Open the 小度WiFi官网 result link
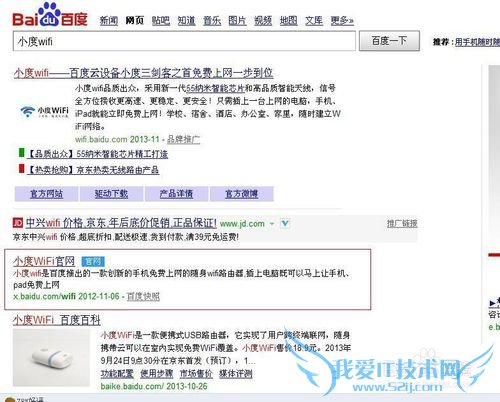The width and height of the screenshot is (500, 402). [x=44, y=261]
